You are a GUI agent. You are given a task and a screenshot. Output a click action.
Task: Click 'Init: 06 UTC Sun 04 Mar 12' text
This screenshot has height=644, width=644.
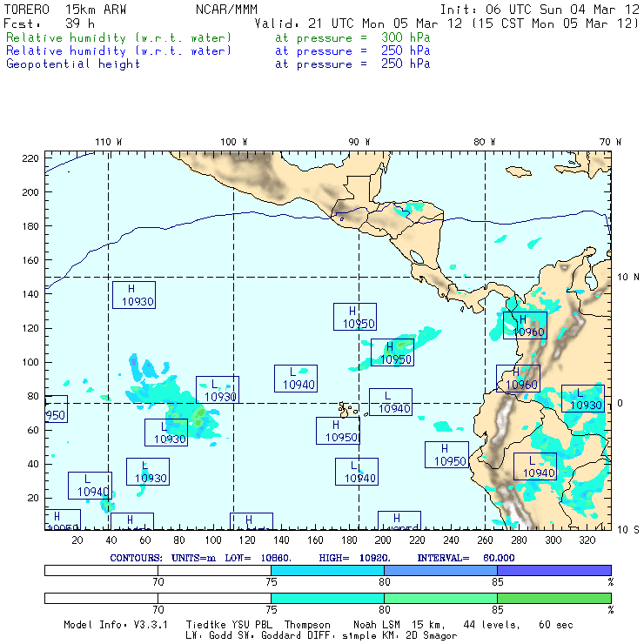[x=540, y=10]
